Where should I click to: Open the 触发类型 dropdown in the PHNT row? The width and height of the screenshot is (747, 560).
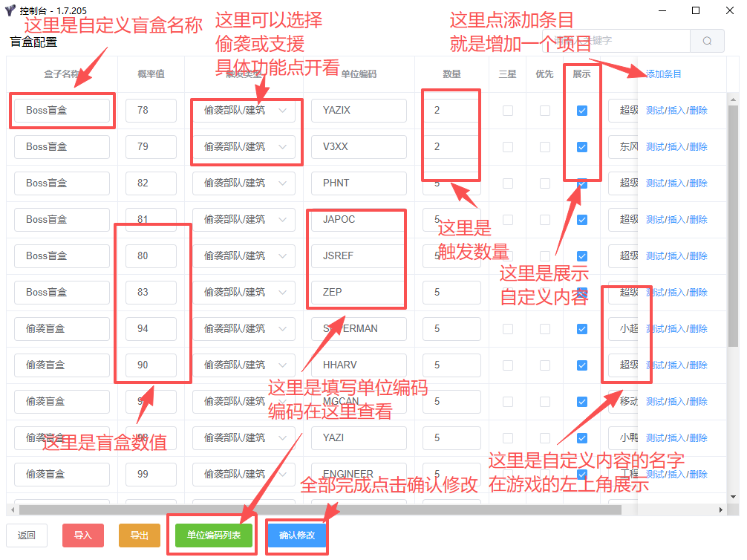(x=244, y=183)
